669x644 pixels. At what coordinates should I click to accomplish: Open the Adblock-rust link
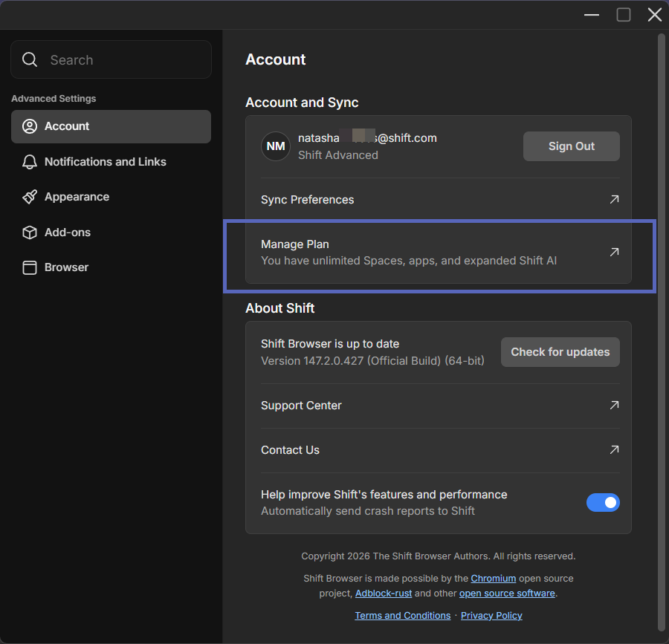pyautogui.click(x=384, y=593)
